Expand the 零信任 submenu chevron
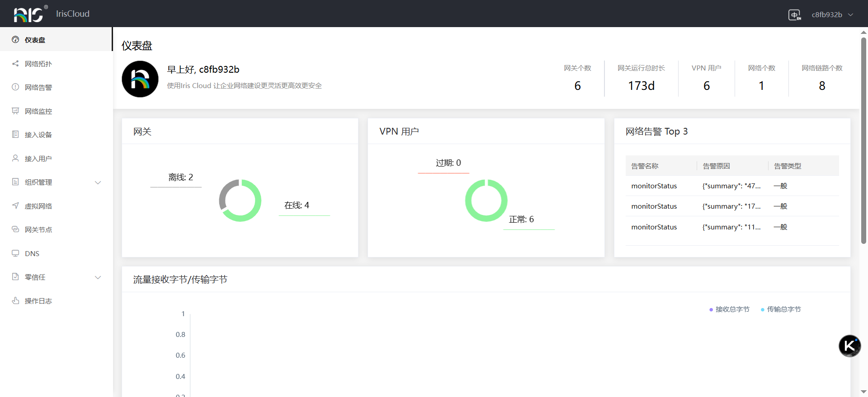This screenshot has height=397, width=868. [98, 277]
